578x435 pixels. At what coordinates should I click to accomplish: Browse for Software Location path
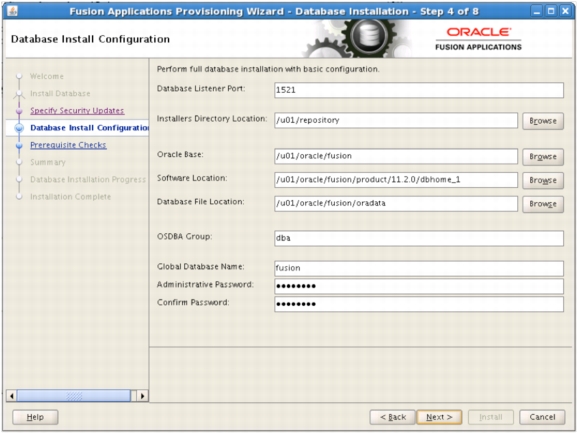point(543,180)
